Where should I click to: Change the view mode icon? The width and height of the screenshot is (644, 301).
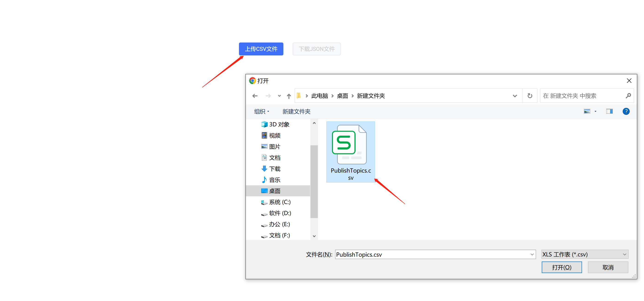pos(587,111)
